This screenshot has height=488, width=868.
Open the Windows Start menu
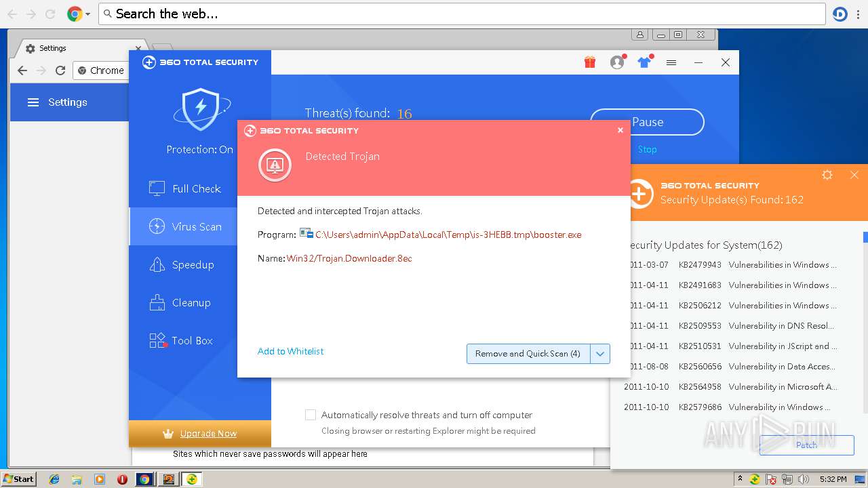tap(19, 479)
